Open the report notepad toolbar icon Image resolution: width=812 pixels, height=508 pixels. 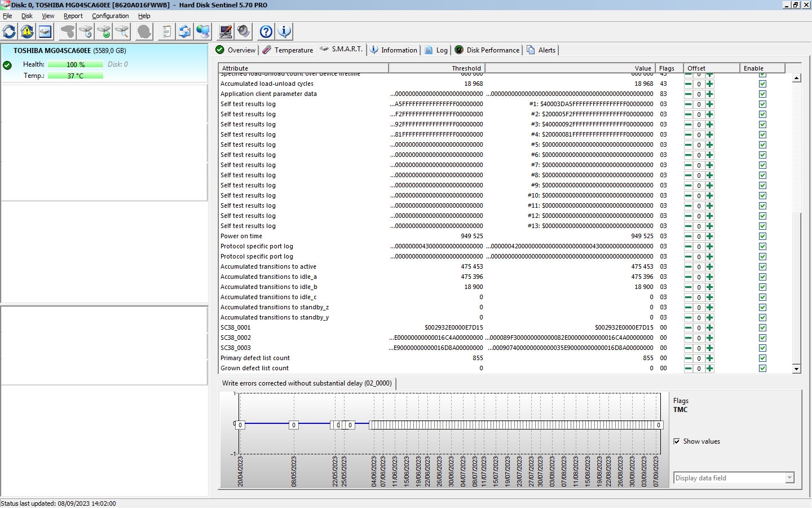(166, 32)
